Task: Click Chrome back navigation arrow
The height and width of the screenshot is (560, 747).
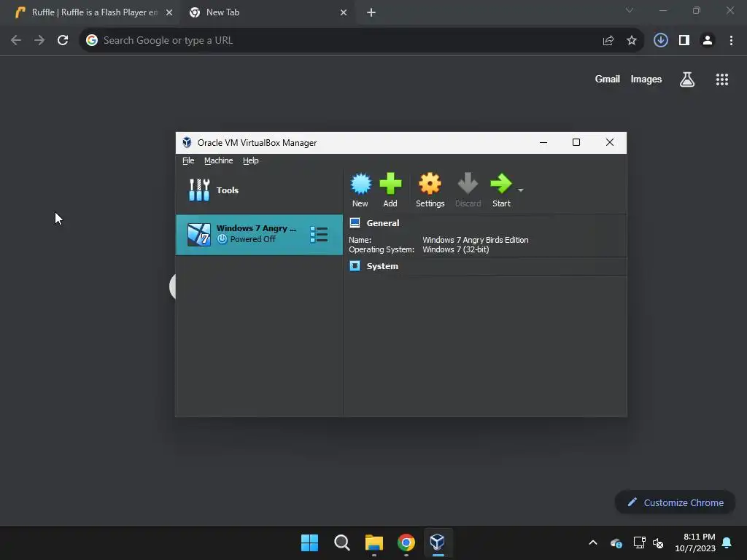Action: pyautogui.click(x=16, y=41)
